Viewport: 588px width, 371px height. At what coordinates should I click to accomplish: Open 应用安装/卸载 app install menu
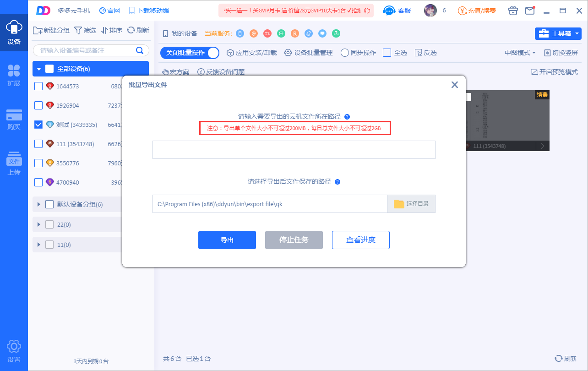[x=252, y=53]
